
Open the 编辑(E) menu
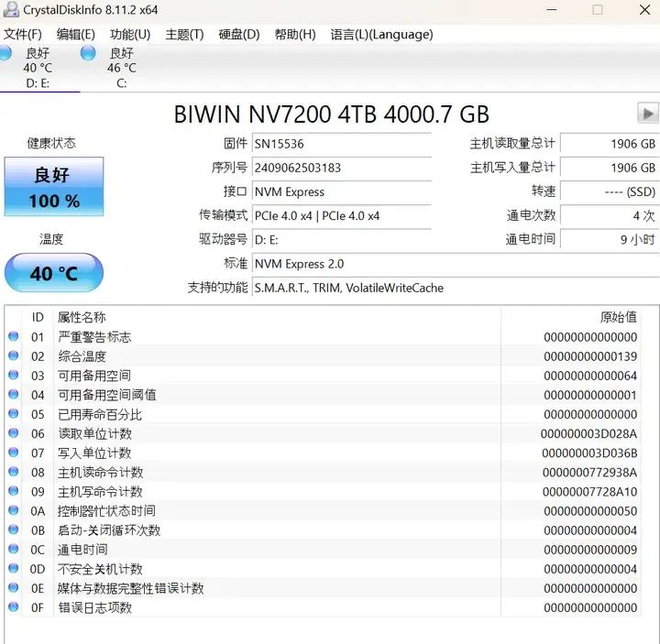[76, 34]
